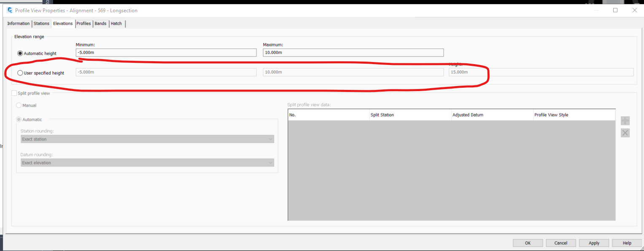
Task: Open the Information tab
Action: point(19,24)
